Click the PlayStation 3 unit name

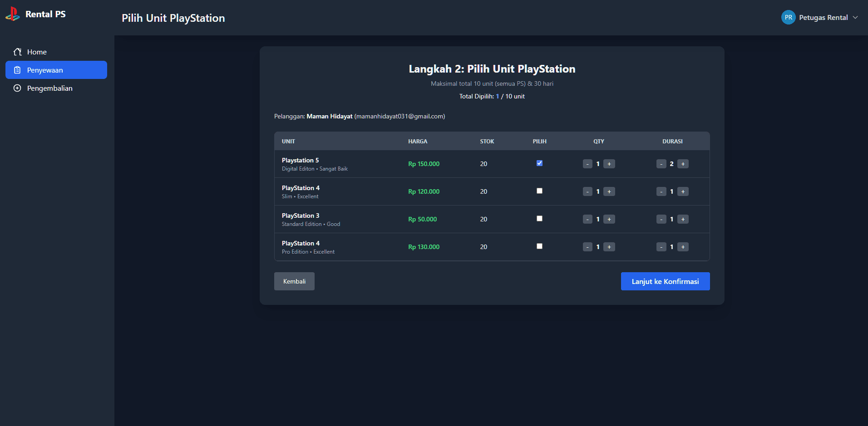[x=301, y=215]
